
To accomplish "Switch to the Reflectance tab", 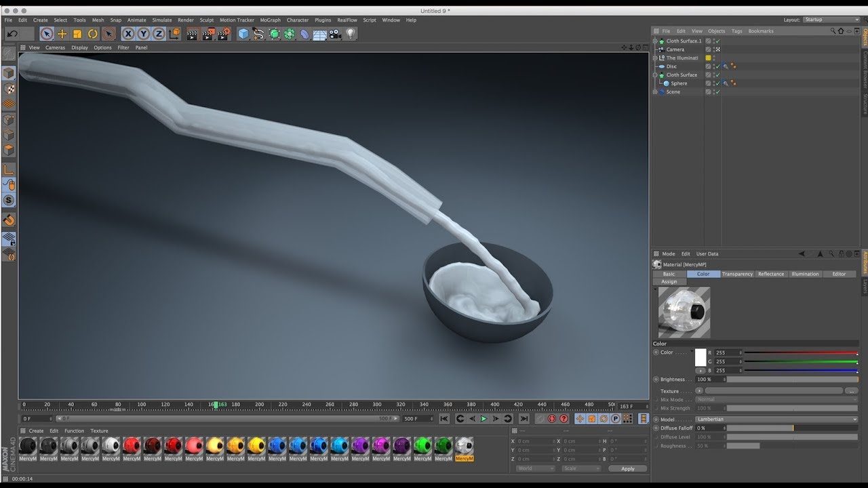I will pos(771,274).
